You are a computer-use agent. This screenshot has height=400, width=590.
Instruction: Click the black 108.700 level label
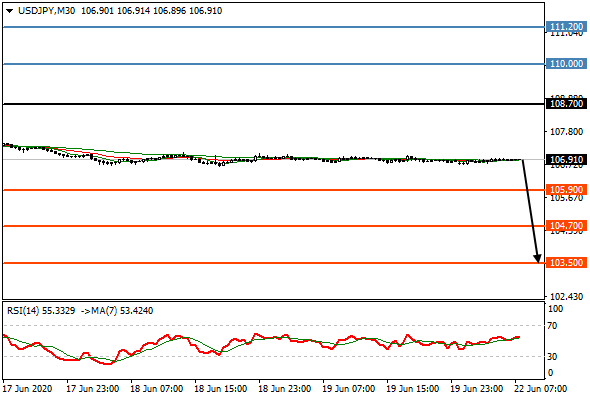[566, 103]
